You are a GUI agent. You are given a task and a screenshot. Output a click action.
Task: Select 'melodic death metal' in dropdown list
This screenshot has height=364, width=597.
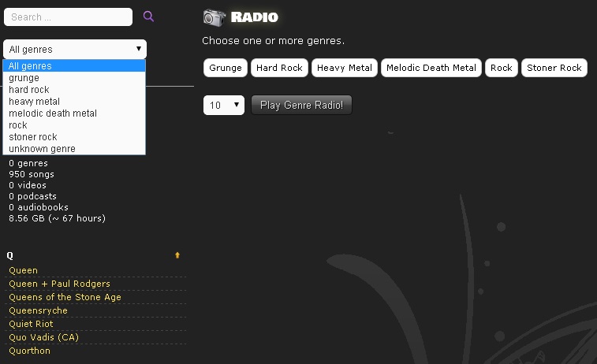coord(53,113)
